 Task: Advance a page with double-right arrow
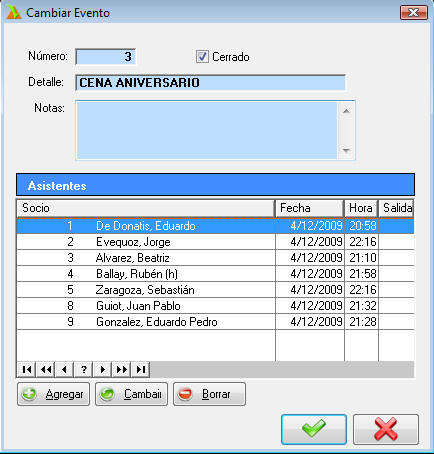pos(122,369)
